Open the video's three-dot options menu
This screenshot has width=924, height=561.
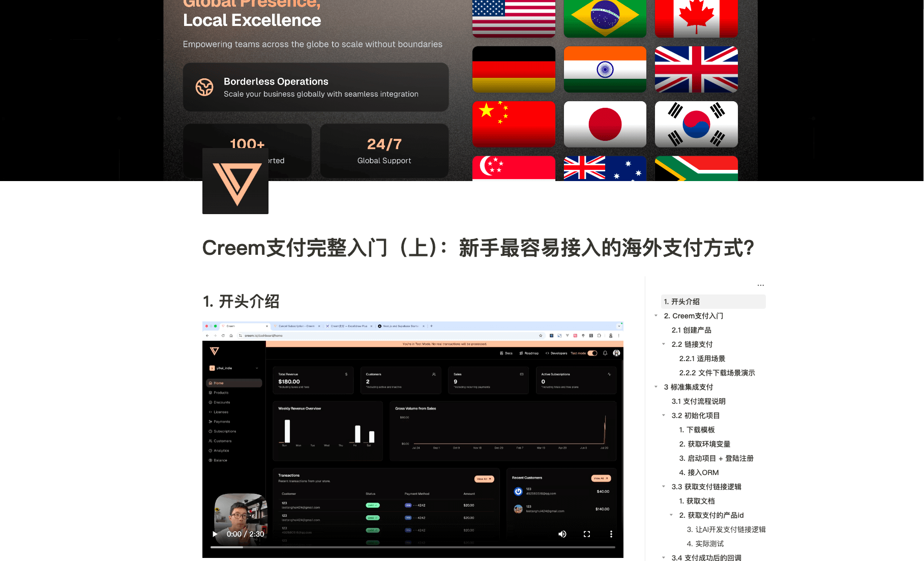click(x=611, y=534)
